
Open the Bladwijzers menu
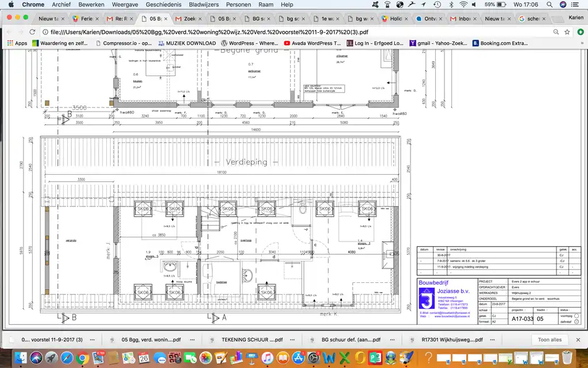(204, 5)
